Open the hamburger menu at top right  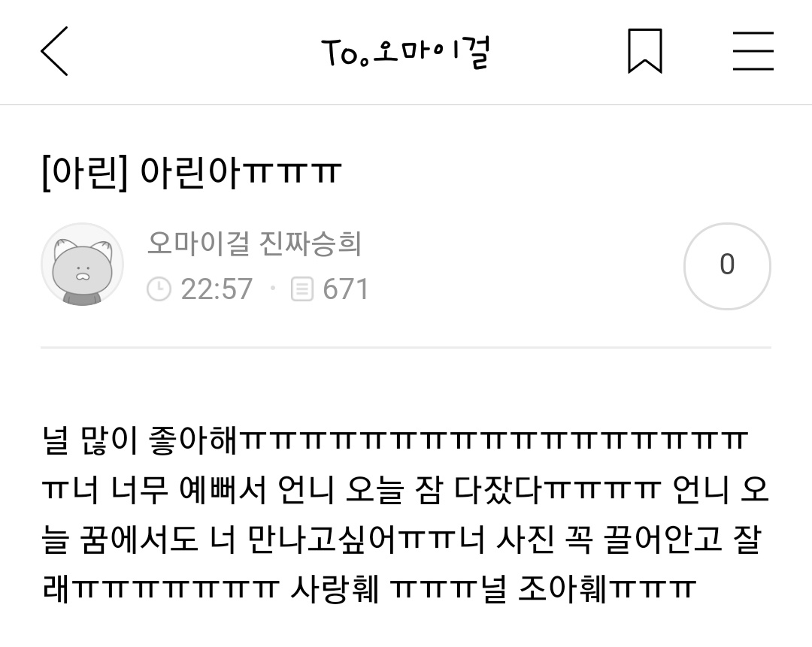click(753, 51)
